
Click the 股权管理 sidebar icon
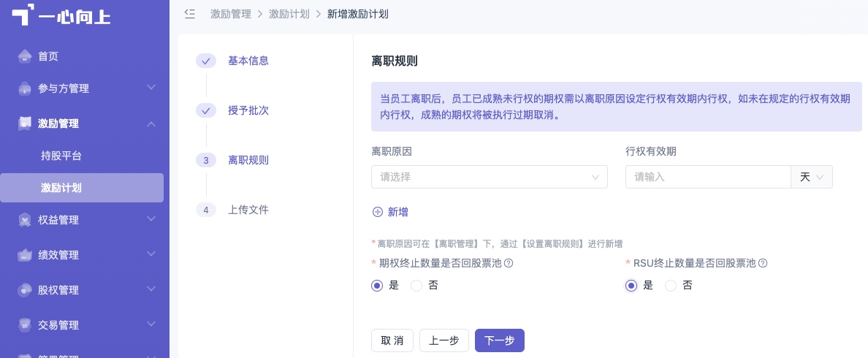[25, 290]
